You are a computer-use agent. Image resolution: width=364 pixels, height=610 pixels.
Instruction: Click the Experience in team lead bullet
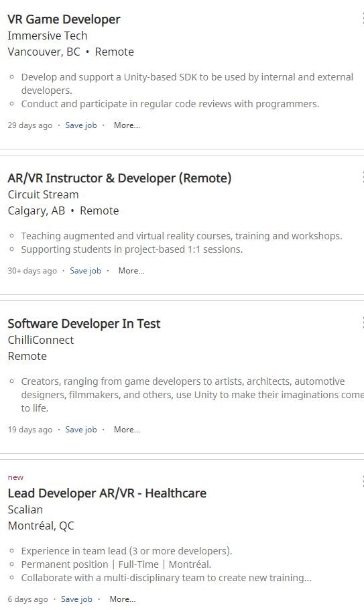[x=127, y=551]
